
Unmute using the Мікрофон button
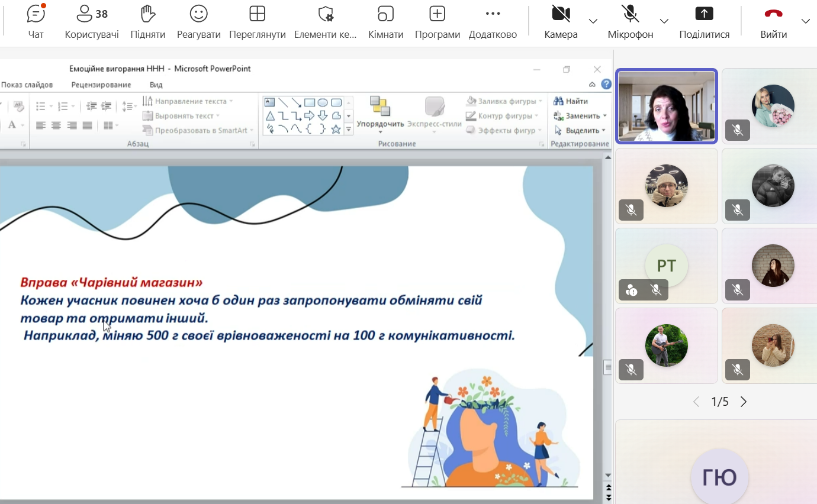[630, 22]
